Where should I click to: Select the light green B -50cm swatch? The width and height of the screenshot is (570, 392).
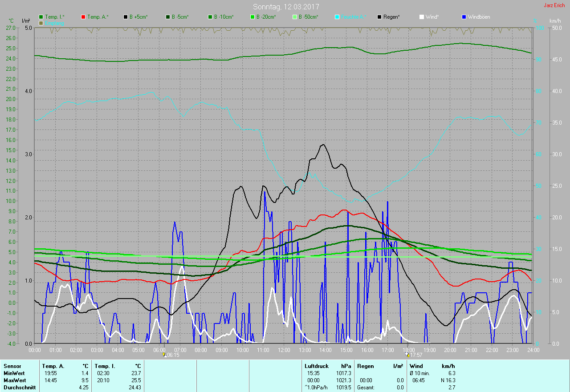[295, 17]
